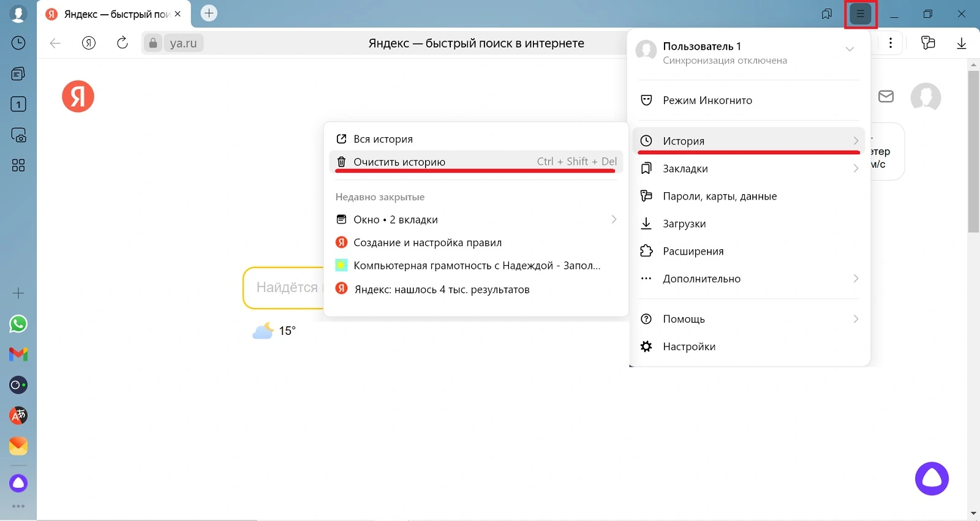Close the Яндекс tab
This screenshot has height=521, width=980.
[x=178, y=13]
